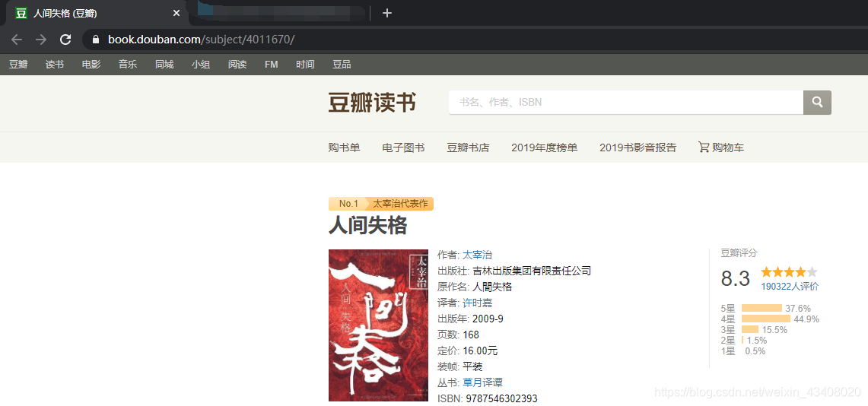The width and height of the screenshot is (868, 406).
Task: Click page count value 168
Action: (x=471, y=335)
